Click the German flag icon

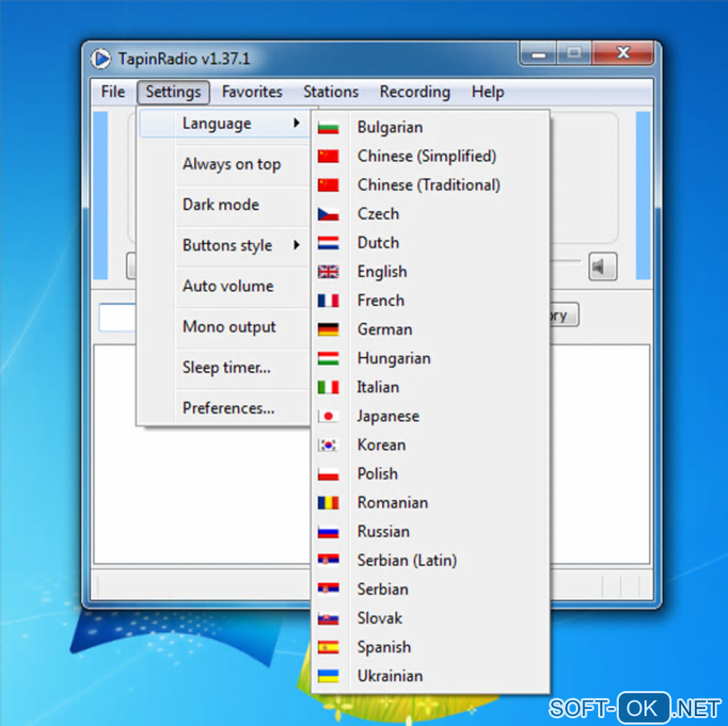point(328,329)
